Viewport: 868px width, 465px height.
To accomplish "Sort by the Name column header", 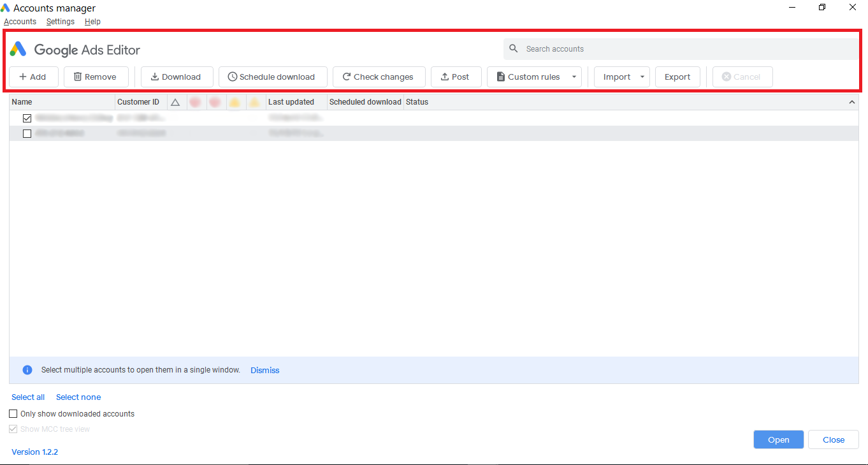I will tap(62, 102).
